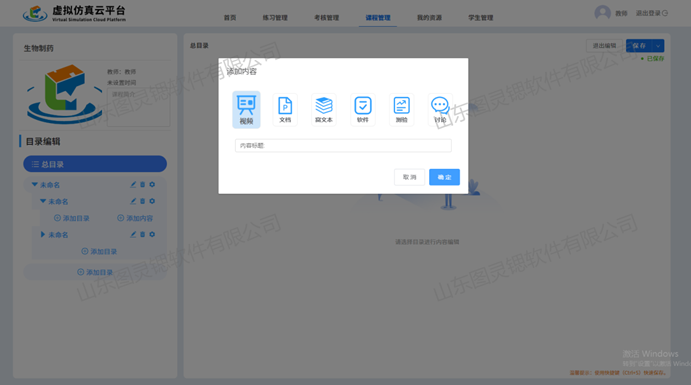Click the edit pencil icon of first 未命名

coord(133,185)
